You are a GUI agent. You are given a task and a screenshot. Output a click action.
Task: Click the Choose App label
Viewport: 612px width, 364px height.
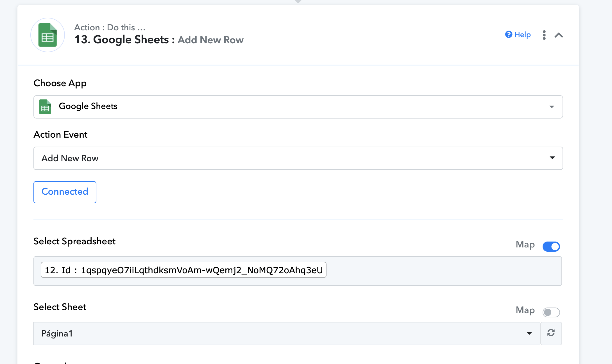point(60,83)
